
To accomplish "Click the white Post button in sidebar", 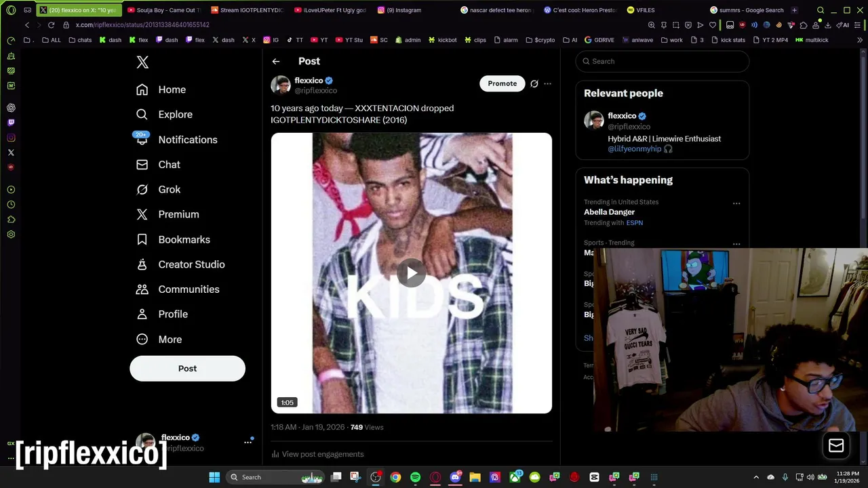I will (x=187, y=369).
